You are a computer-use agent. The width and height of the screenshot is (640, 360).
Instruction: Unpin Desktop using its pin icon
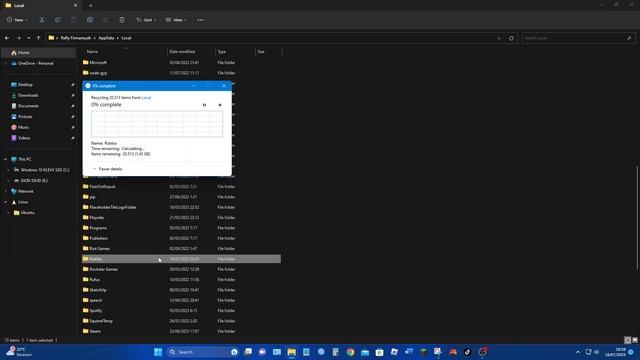[x=73, y=84]
